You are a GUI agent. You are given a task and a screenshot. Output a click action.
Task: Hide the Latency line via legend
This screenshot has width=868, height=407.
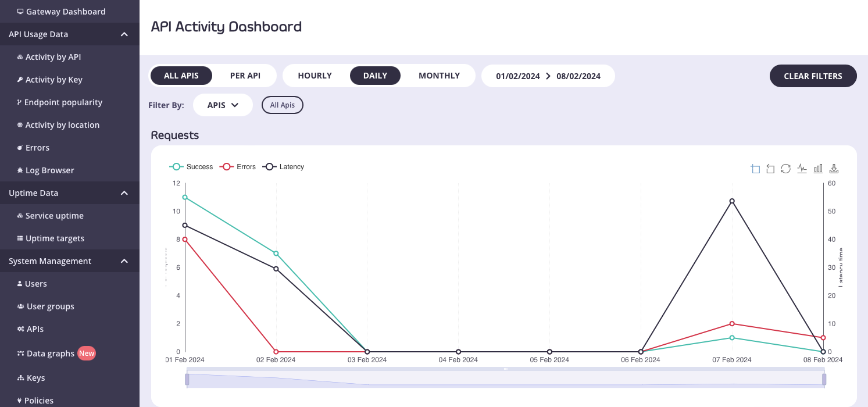(x=283, y=167)
